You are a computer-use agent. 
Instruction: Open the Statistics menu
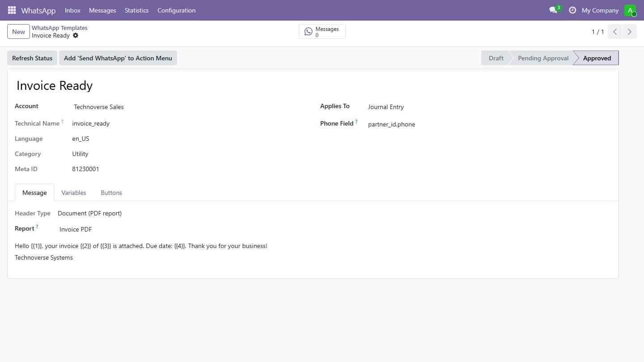click(x=136, y=10)
